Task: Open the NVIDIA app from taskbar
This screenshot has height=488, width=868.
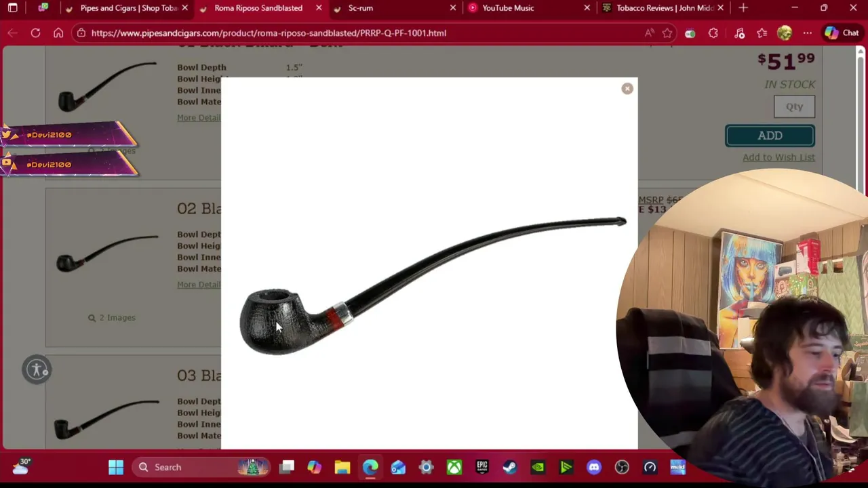Action: [538, 467]
